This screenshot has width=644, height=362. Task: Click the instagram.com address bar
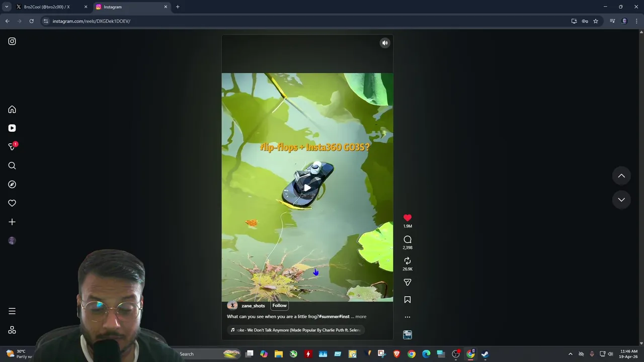tap(302, 21)
